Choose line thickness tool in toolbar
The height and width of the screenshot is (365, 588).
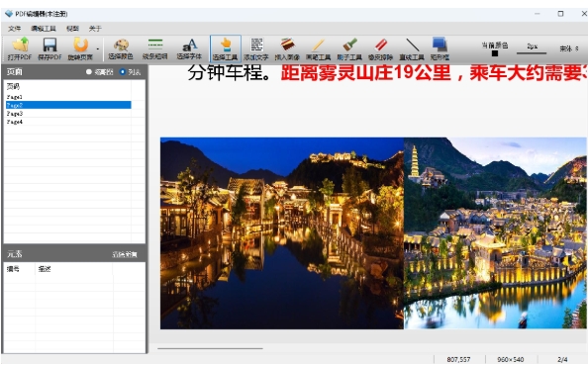coord(154,48)
